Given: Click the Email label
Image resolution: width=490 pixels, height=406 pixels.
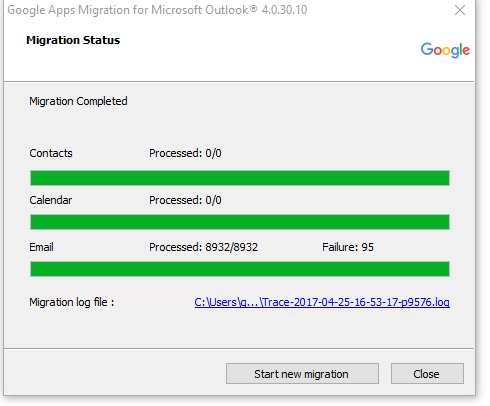Looking at the screenshot, I should (41, 247).
